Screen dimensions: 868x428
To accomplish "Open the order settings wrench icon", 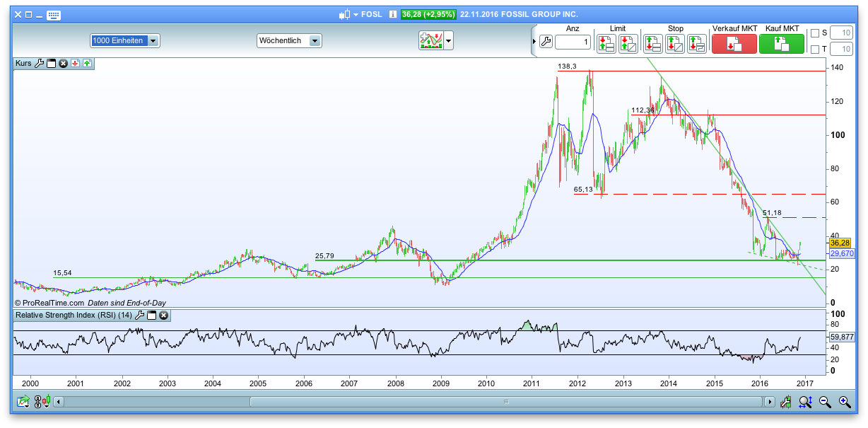I will (x=545, y=42).
